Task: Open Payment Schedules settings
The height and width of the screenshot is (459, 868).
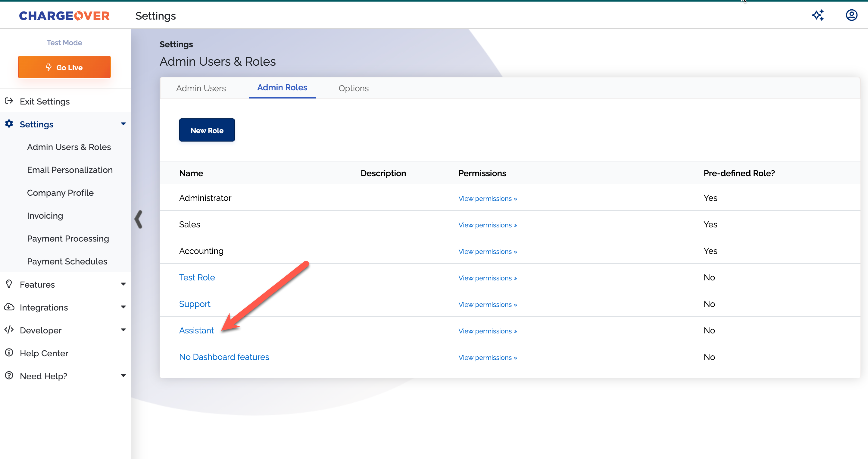Action: [x=67, y=261]
